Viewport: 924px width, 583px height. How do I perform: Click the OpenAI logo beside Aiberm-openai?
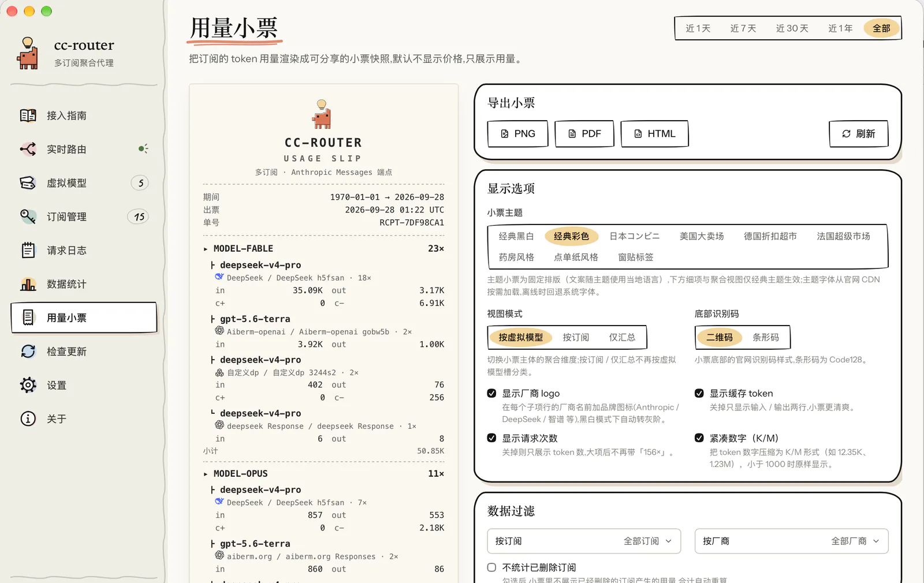pos(219,331)
